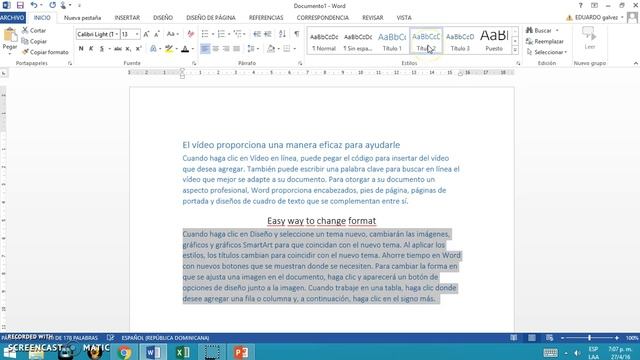Open PowerPoint from the taskbar
The width and height of the screenshot is (640, 360).
click(x=241, y=352)
